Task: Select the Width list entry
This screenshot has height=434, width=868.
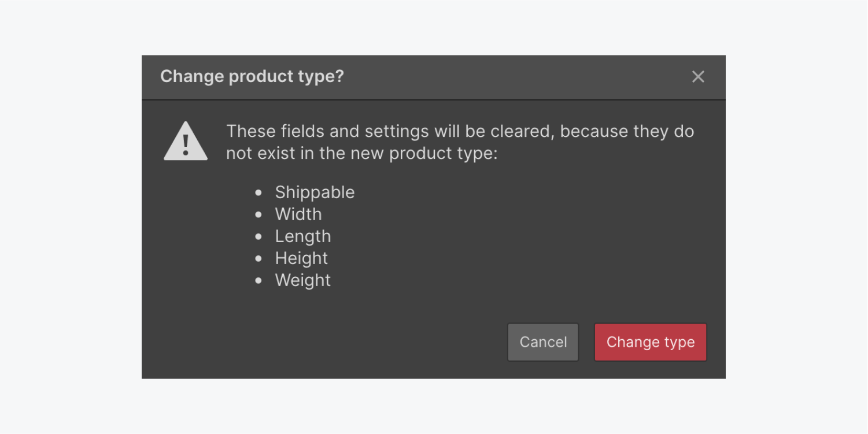Action: pos(298,214)
